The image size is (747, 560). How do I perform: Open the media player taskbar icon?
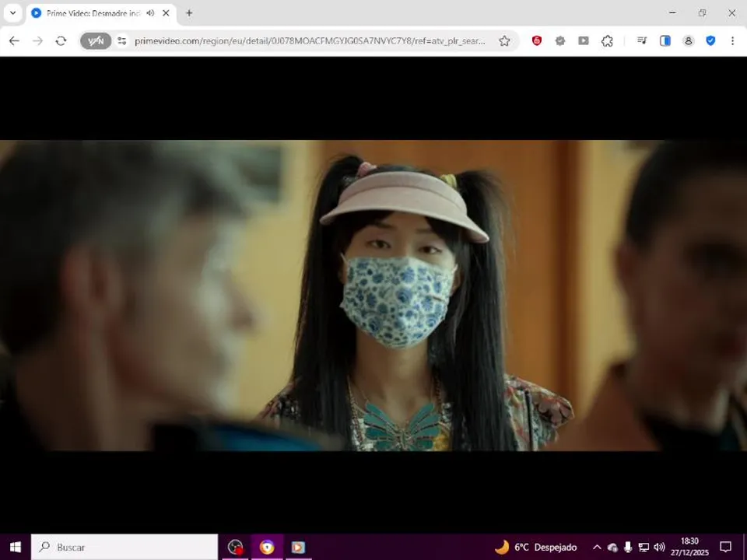299,547
